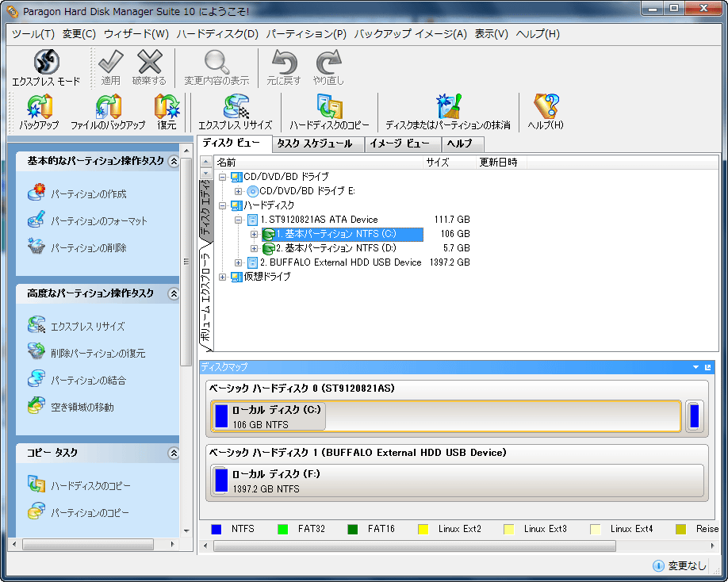Click the 変更なし status info icon
Image resolution: width=728 pixels, height=582 pixels.
tap(658, 565)
